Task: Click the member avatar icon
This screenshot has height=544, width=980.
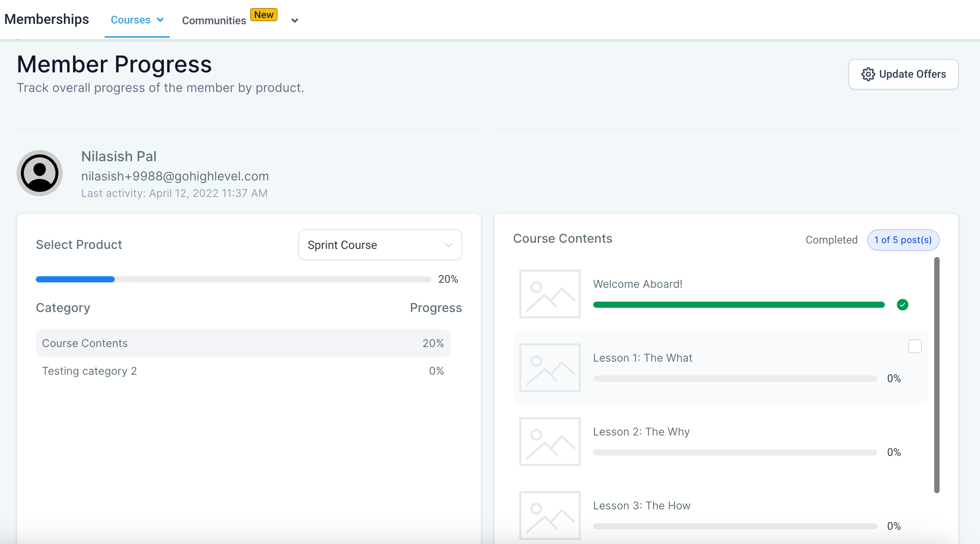Action: click(40, 173)
